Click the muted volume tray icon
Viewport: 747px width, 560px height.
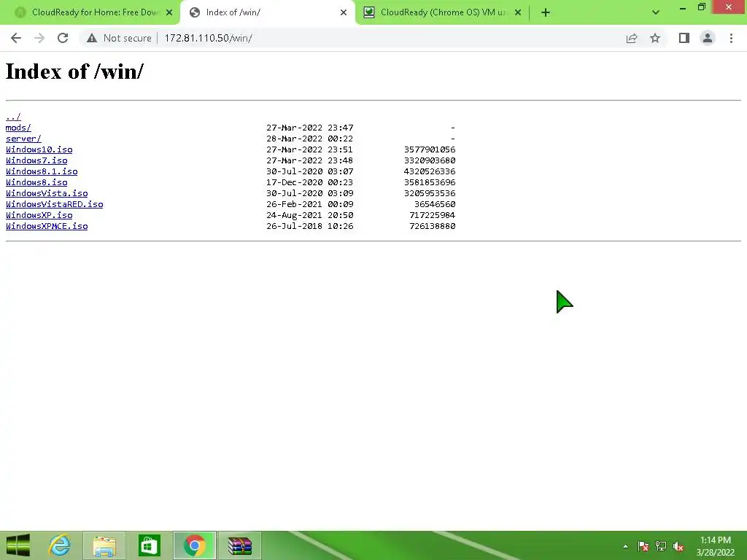678,546
